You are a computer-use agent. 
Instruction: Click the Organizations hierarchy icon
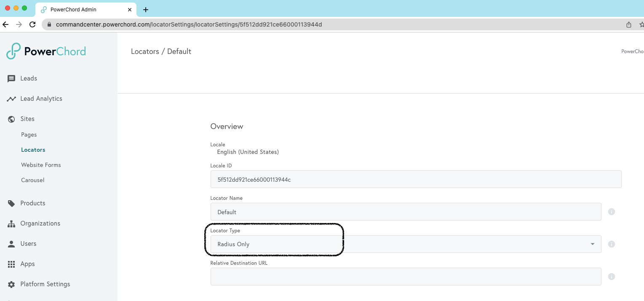(11, 223)
